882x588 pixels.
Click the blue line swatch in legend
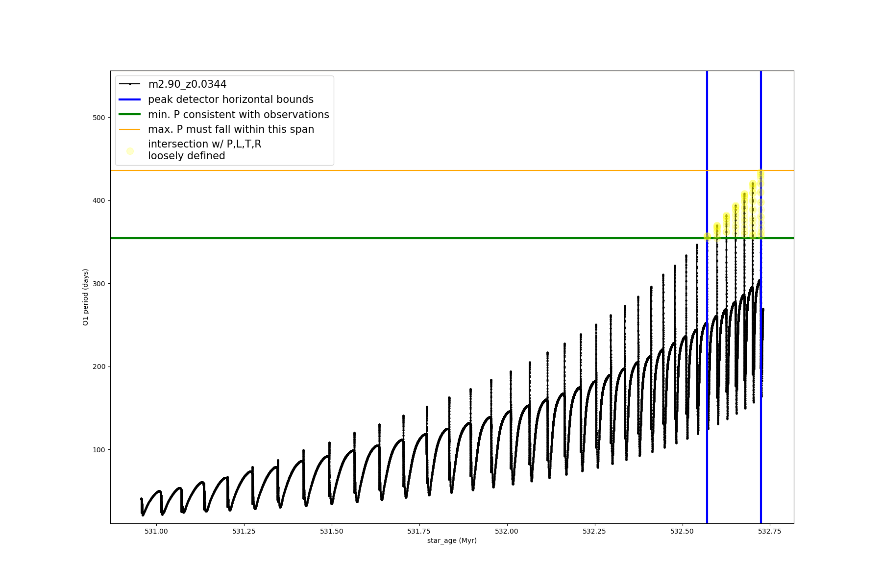coord(130,99)
